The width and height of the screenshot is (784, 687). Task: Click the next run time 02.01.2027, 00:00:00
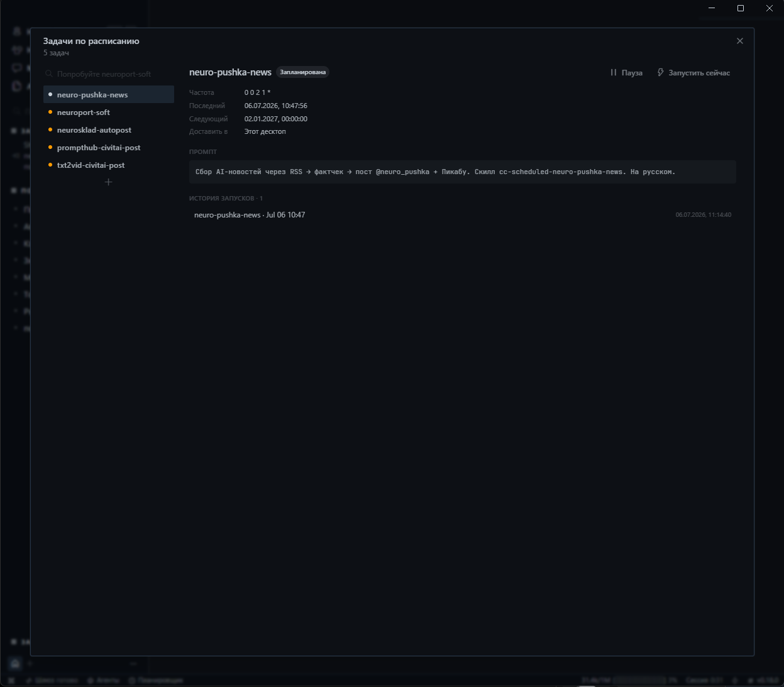[275, 119]
